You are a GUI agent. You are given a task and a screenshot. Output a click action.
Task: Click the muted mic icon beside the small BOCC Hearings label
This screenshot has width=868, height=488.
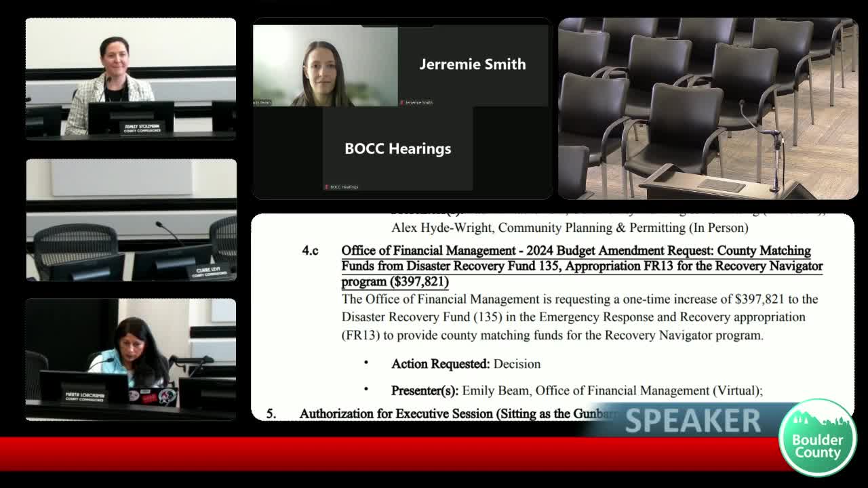(326, 187)
